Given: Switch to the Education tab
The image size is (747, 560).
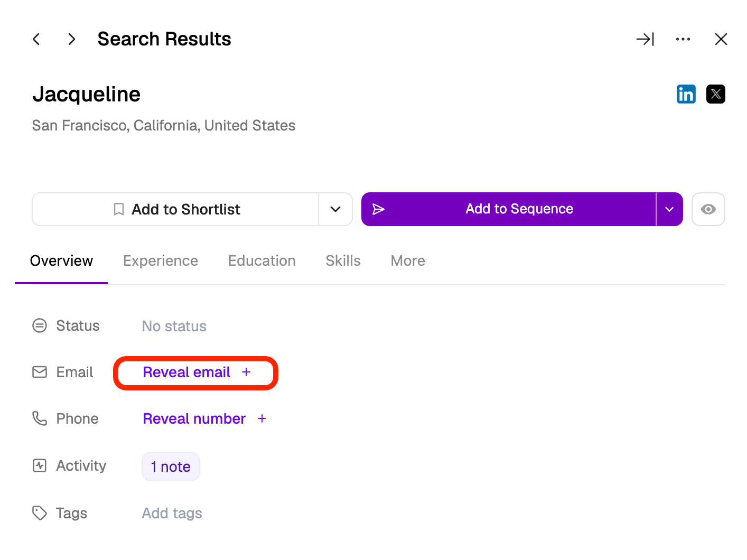Looking at the screenshot, I should click(262, 261).
